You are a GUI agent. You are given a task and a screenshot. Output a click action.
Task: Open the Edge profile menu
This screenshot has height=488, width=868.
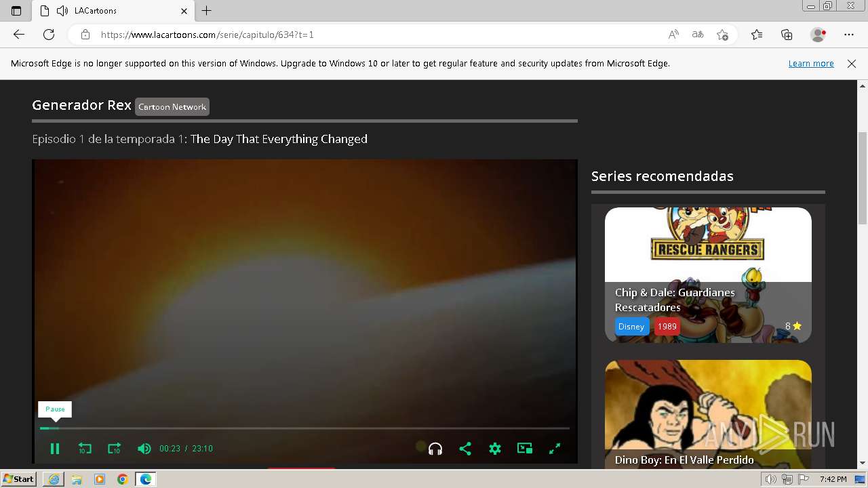tap(818, 35)
